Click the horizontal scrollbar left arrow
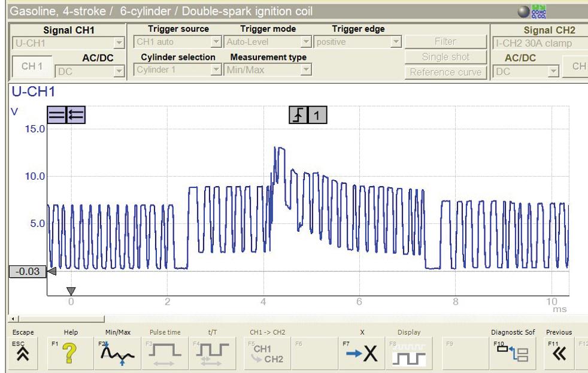 [x=13, y=319]
